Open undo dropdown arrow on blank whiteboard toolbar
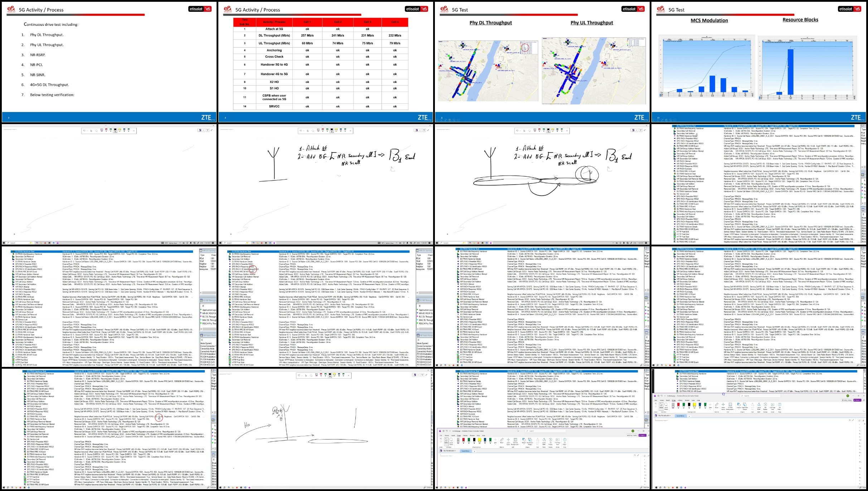This screenshot has width=868, height=491. [87, 131]
